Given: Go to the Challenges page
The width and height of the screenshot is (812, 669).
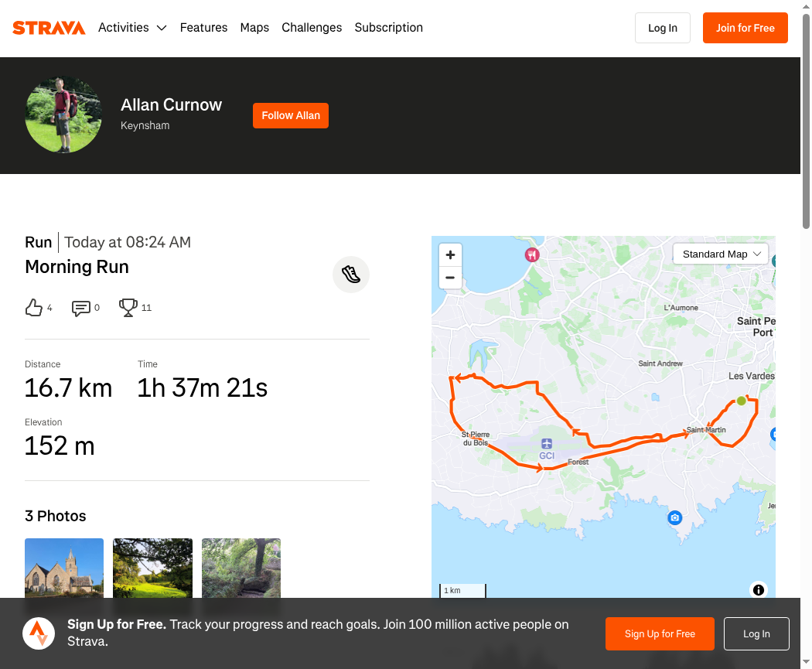Looking at the screenshot, I should (x=312, y=27).
